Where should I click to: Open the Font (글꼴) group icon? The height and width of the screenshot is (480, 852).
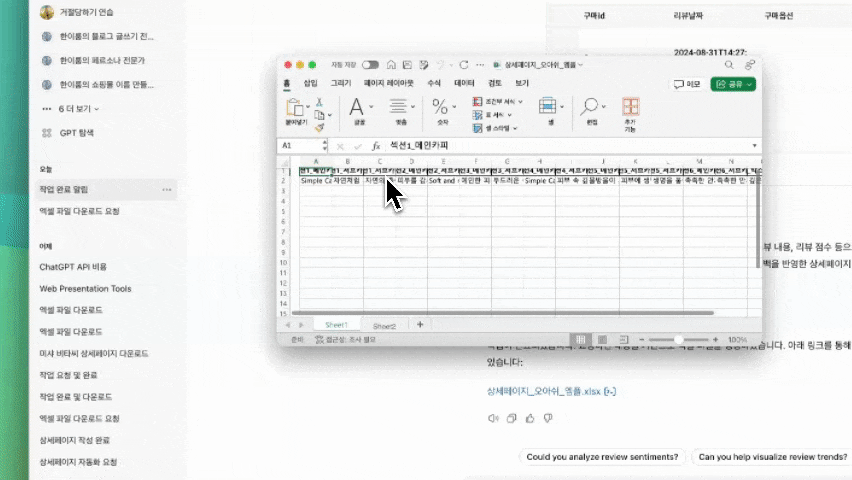[357, 107]
